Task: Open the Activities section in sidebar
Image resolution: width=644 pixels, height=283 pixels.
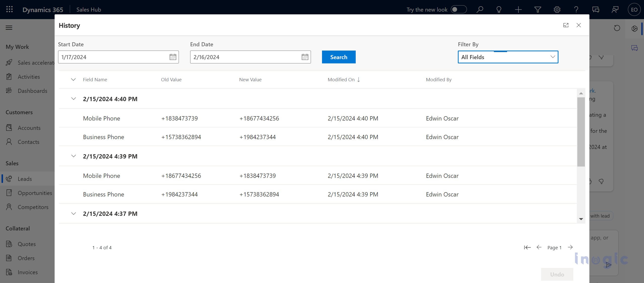Action: [x=28, y=76]
